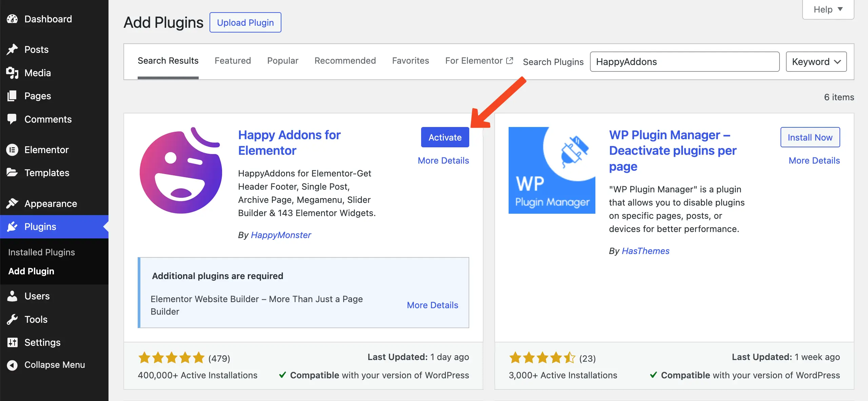The height and width of the screenshot is (401, 868).
Task: Collapse the admin sidebar menu
Action: tap(54, 365)
